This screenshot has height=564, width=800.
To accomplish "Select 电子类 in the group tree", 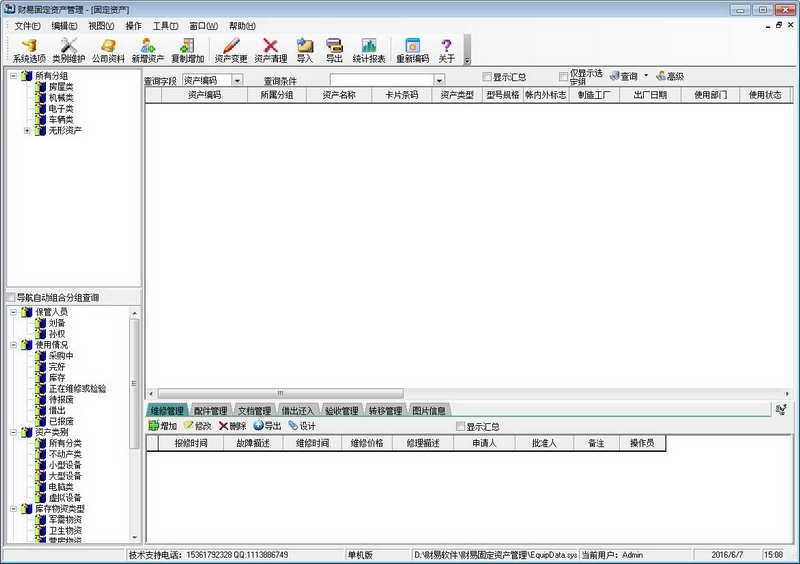I will tap(61, 108).
